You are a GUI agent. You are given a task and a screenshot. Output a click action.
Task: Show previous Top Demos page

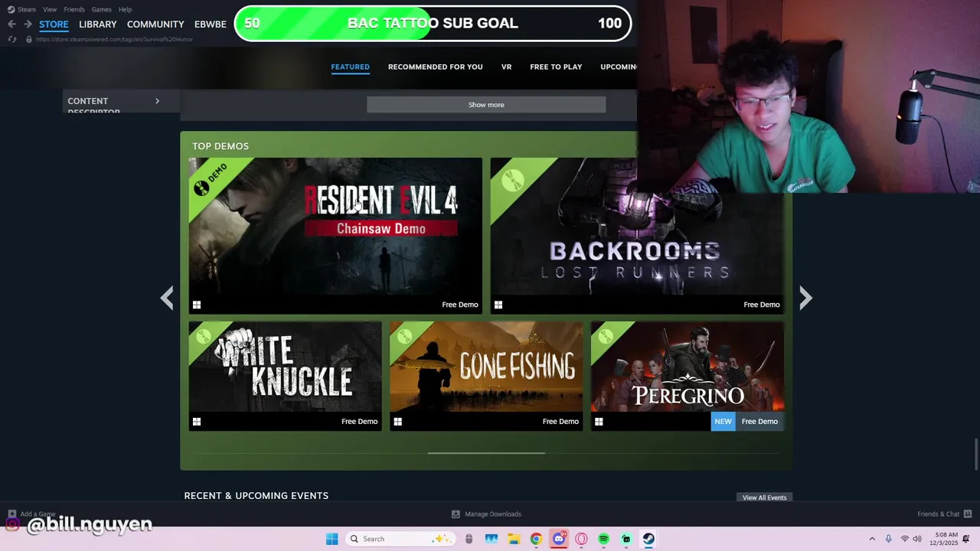[x=167, y=298]
